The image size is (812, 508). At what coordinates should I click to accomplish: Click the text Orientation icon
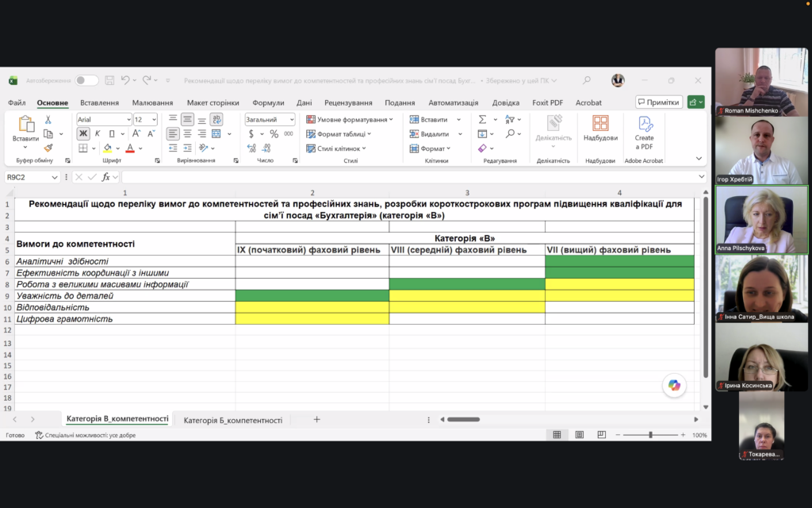tap(204, 148)
